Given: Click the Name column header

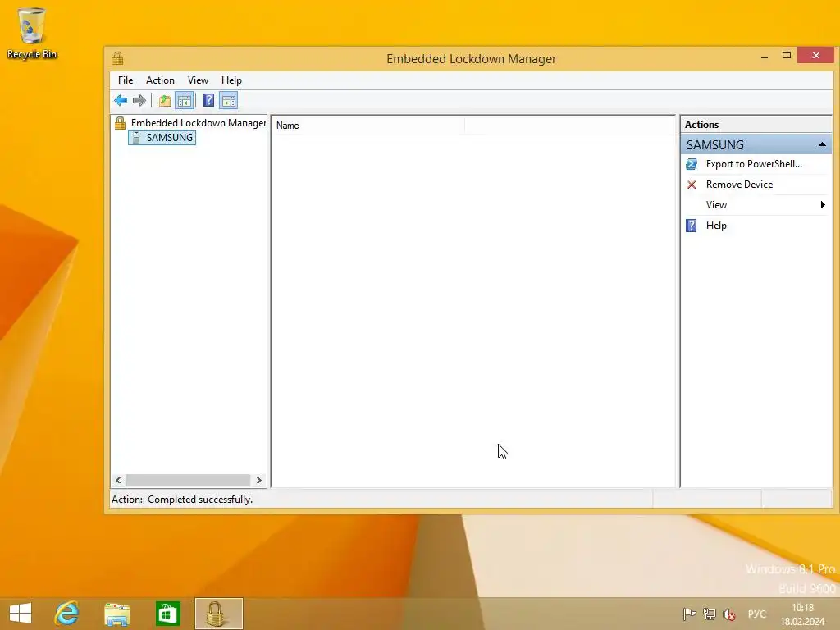Looking at the screenshot, I should click(369, 126).
